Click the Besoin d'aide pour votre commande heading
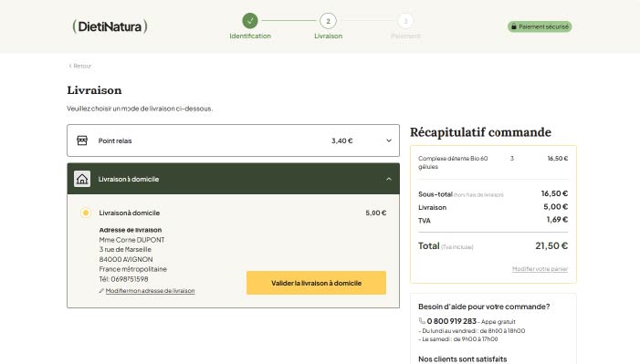The width and height of the screenshot is (640, 364). (x=484, y=307)
